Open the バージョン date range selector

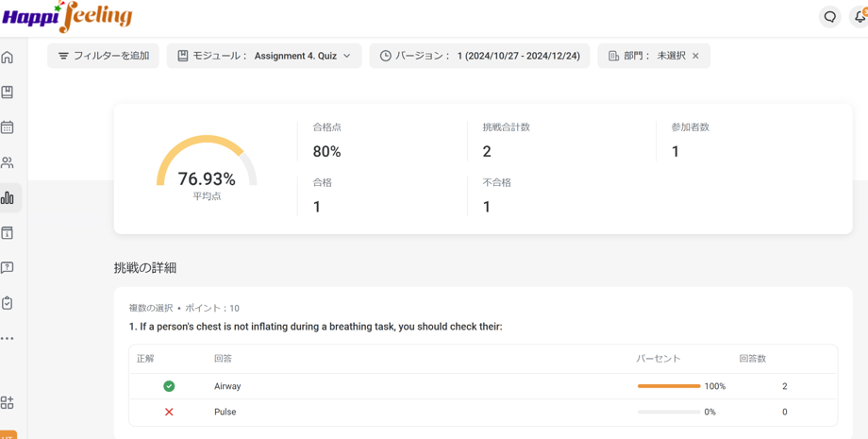point(479,56)
